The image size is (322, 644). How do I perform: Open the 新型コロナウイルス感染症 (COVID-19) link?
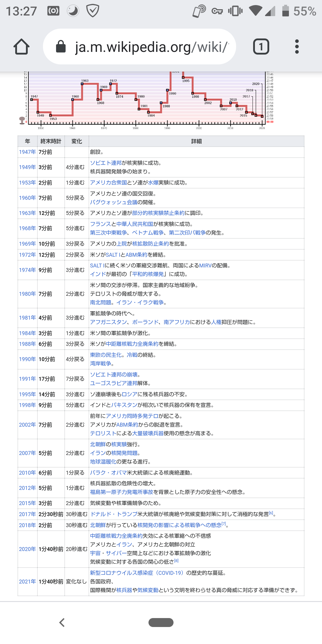coord(137,573)
